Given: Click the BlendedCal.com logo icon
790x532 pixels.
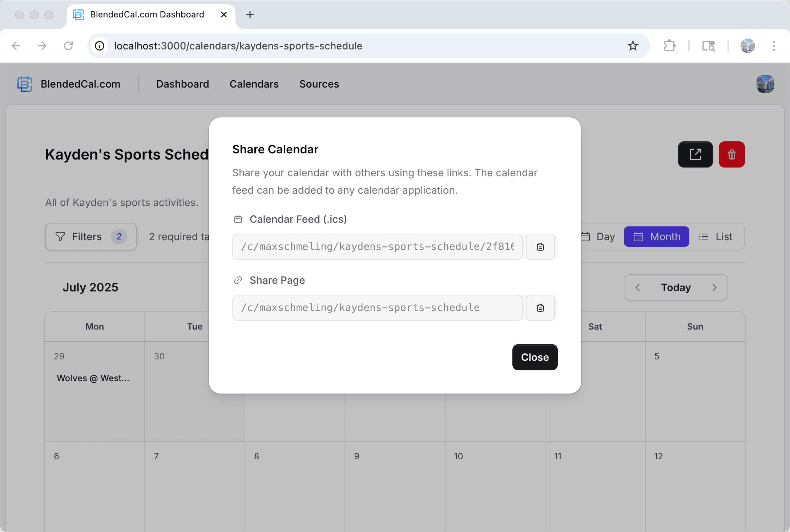Looking at the screenshot, I should (25, 84).
